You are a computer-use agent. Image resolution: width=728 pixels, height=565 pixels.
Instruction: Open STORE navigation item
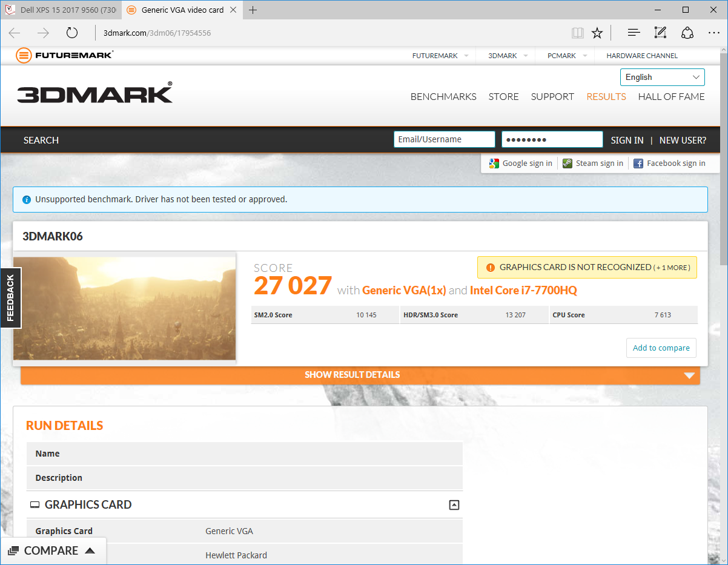504,96
